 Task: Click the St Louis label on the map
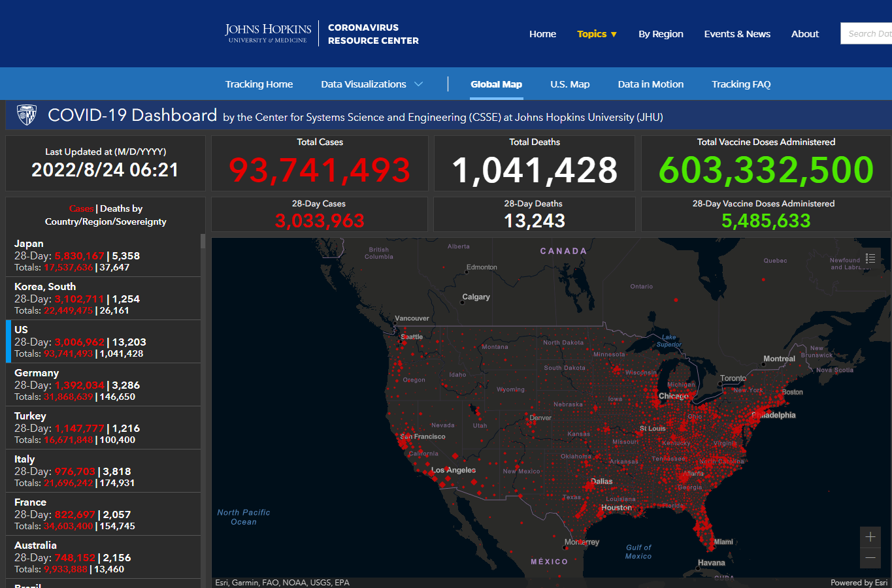click(652, 429)
